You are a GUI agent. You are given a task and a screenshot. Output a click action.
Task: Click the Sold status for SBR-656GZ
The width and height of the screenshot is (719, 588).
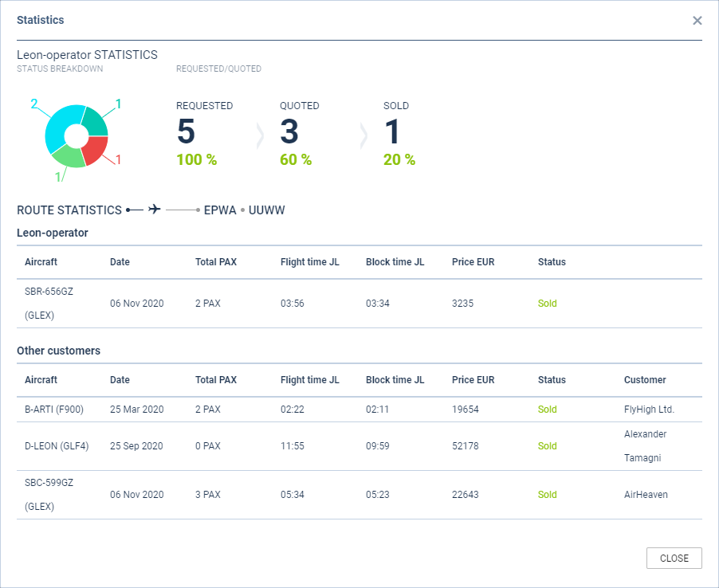(x=547, y=304)
